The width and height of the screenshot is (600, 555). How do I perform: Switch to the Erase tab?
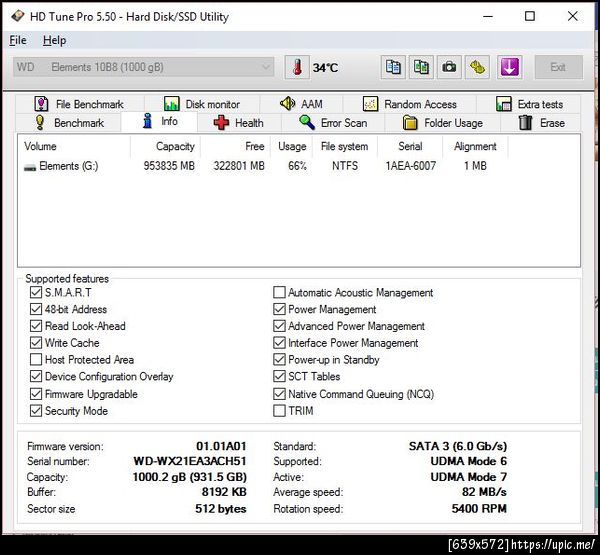pos(541,123)
